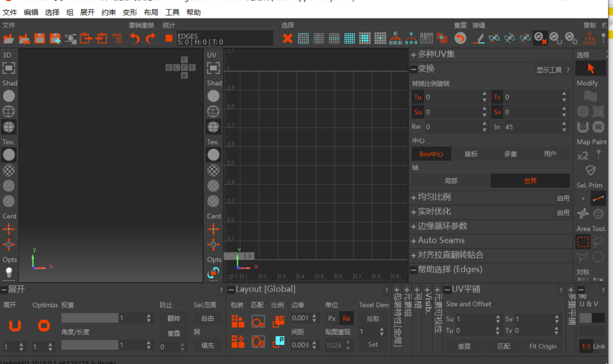Click the cut seam knife icon
Viewport: 613px width, 364px height.
(478, 39)
